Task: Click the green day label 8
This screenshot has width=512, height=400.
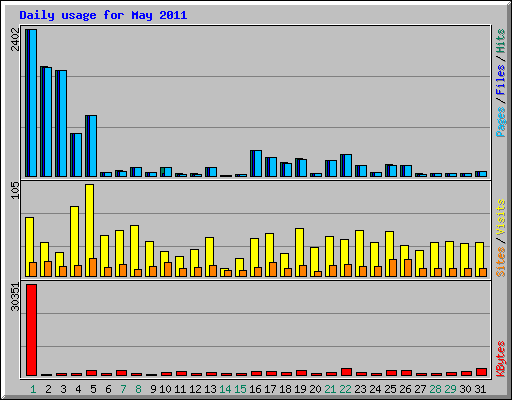Action: pos(138,389)
